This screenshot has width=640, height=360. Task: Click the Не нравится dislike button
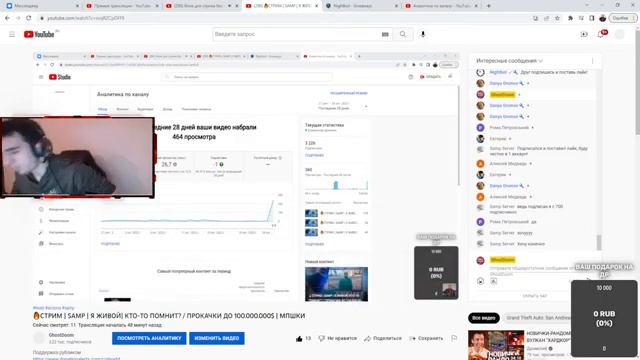pyautogui.click(x=338, y=338)
